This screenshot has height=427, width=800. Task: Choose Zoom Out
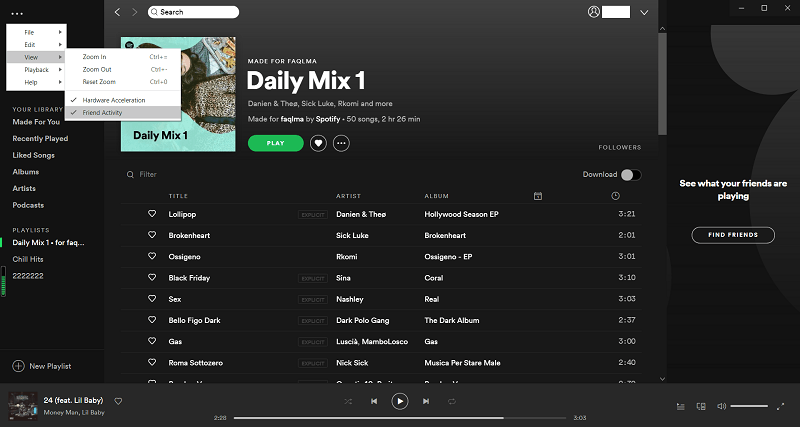[x=123, y=69]
